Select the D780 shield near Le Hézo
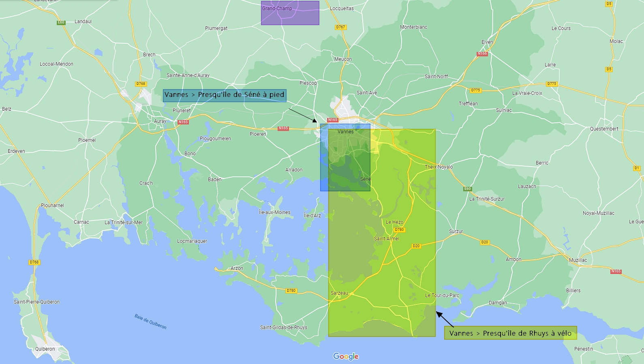 pyautogui.click(x=399, y=230)
